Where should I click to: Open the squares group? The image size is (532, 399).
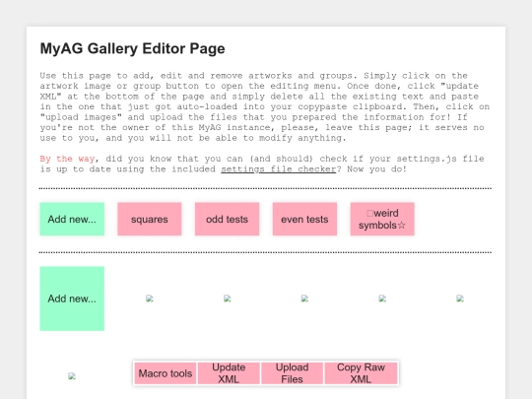pyautogui.click(x=150, y=219)
